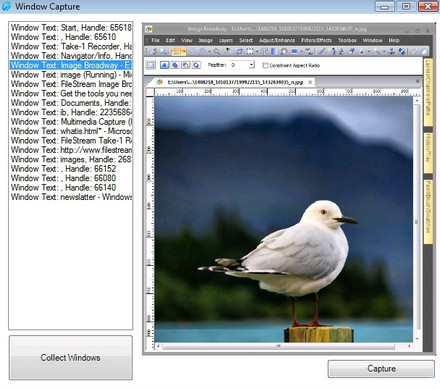Image resolution: width=440 pixels, height=389 pixels.
Task: Open Adjust/Enhance menu in Image Broadway preview
Action: tap(277, 40)
